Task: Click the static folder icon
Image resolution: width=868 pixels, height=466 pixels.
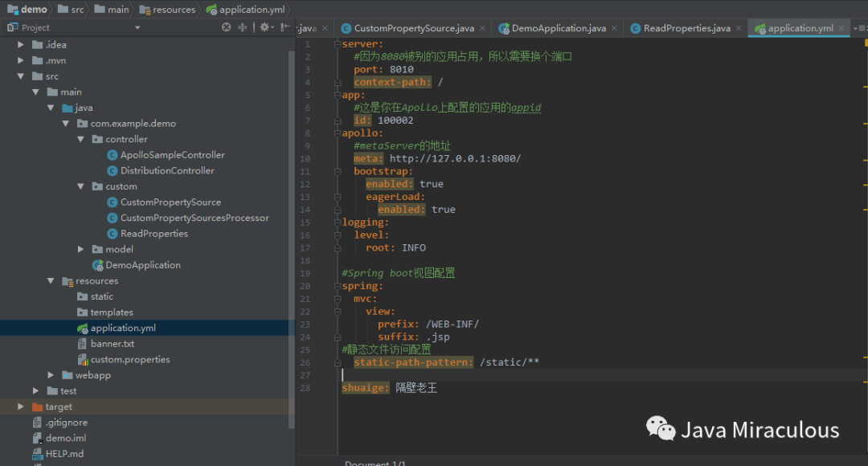Action: pos(83,296)
